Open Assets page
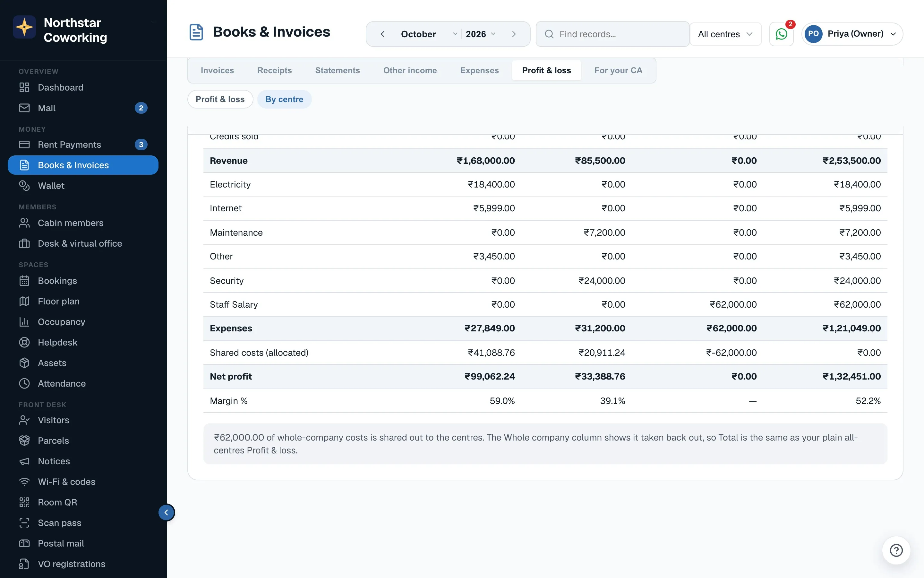 [x=83, y=363]
